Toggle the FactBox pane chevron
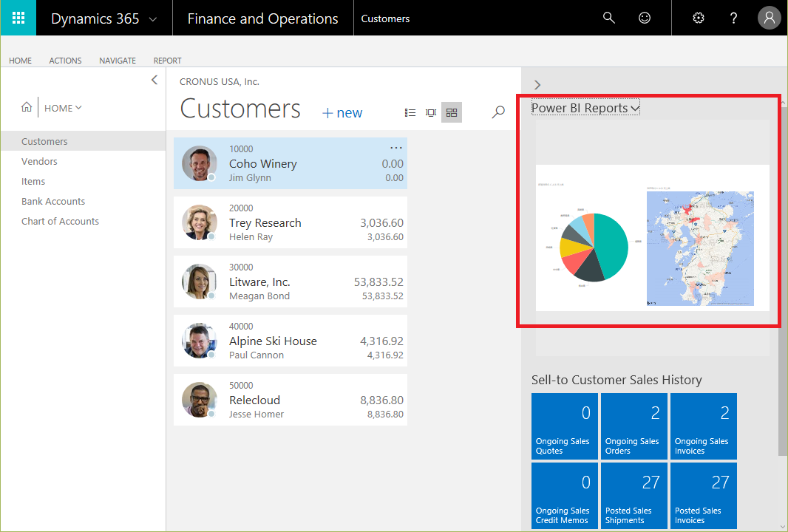Screen dimensions: 788x532 click(537, 85)
